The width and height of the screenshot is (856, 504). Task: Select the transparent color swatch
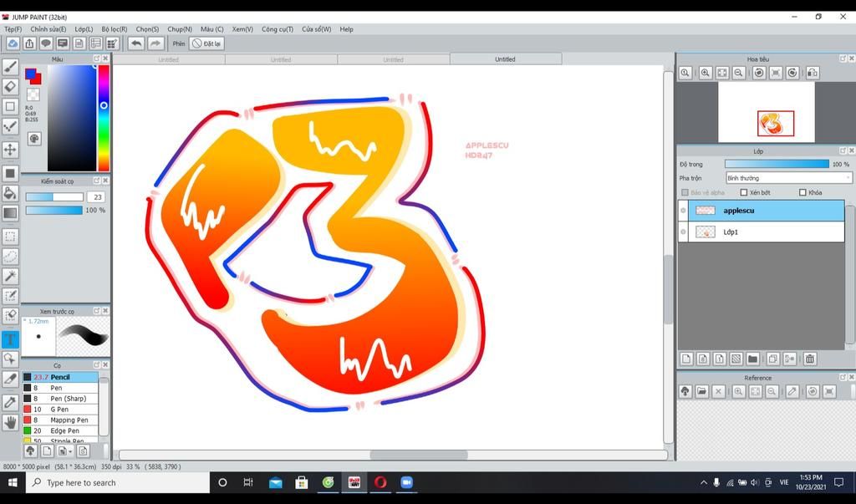[33, 95]
